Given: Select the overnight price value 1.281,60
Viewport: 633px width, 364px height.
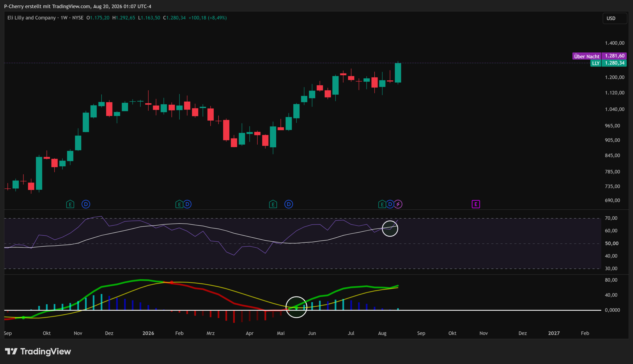Looking at the screenshot, I should 614,56.
